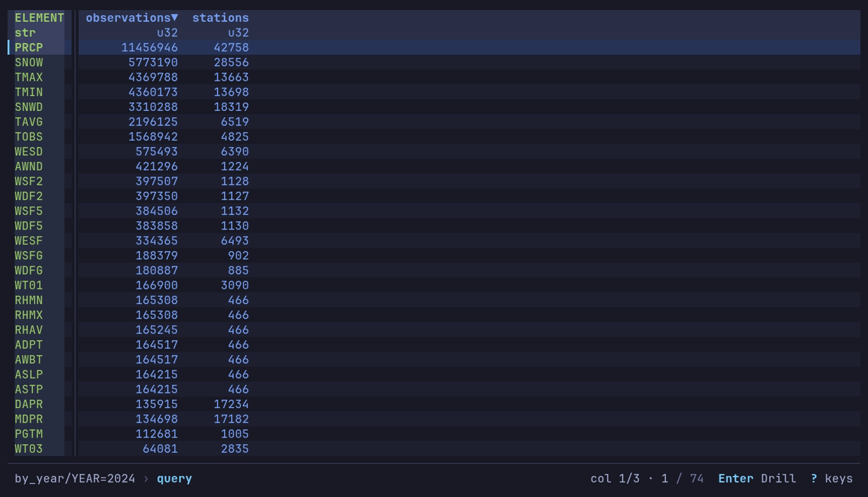Click observations value 11456946

[150, 47]
